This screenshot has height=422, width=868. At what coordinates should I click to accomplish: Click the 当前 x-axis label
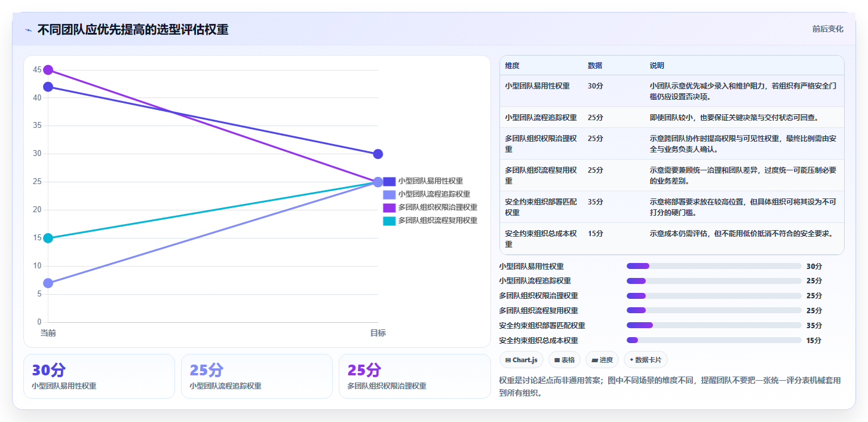click(48, 333)
